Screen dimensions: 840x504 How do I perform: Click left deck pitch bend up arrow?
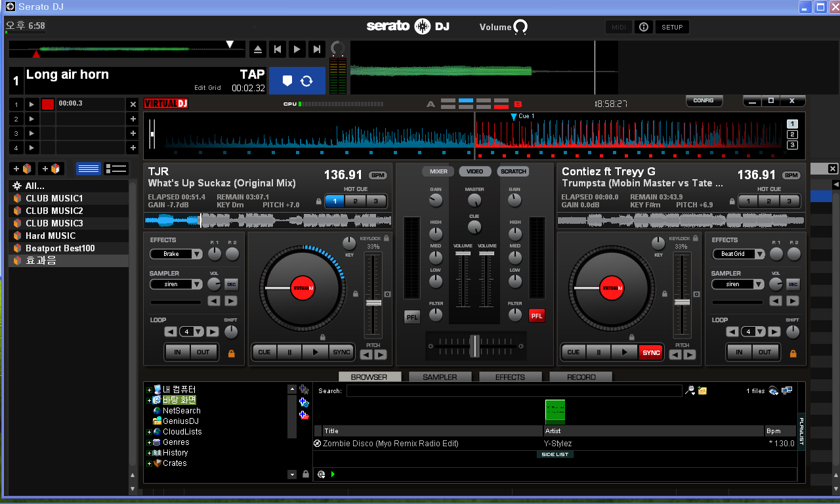381,355
